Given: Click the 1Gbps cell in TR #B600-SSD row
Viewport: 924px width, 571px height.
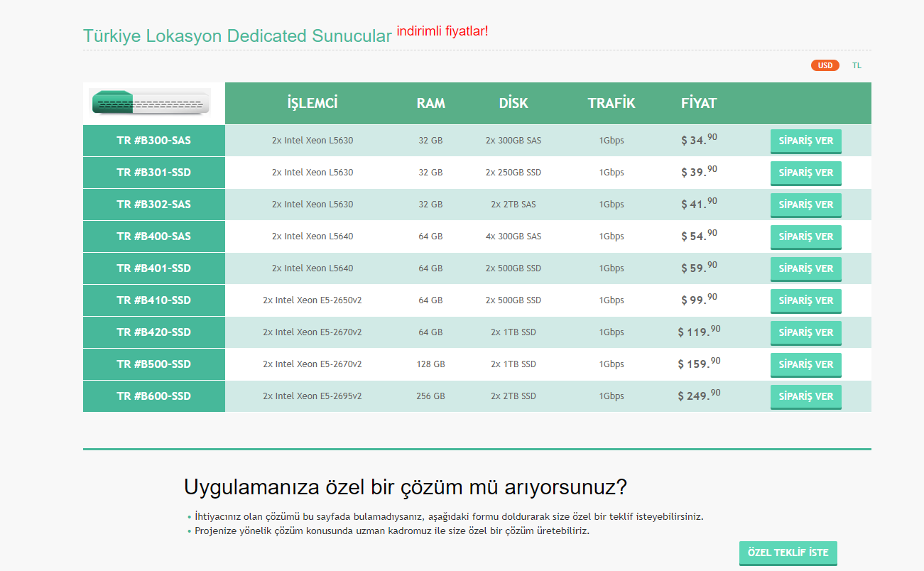Looking at the screenshot, I should [612, 396].
